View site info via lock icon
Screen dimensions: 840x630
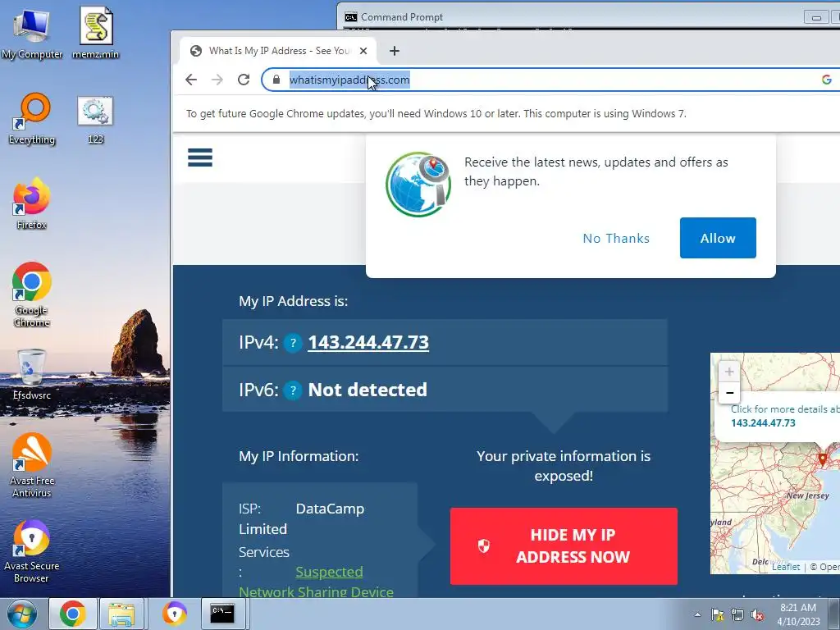coord(276,80)
